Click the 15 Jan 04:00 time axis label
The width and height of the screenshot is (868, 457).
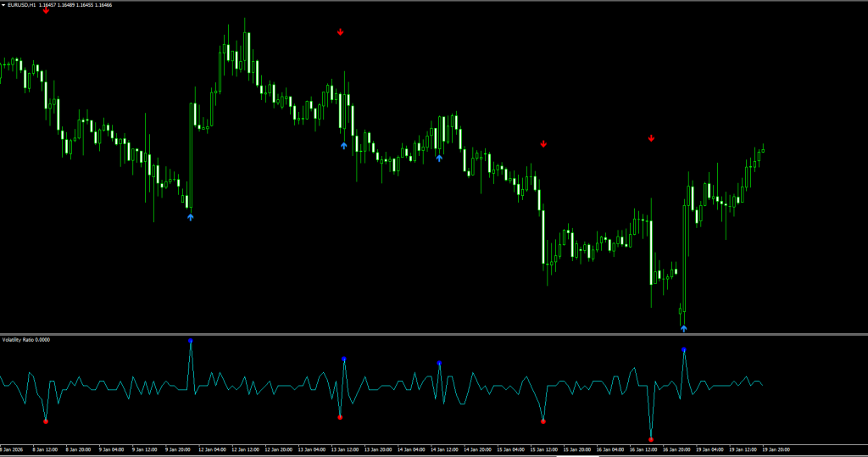coord(511,450)
